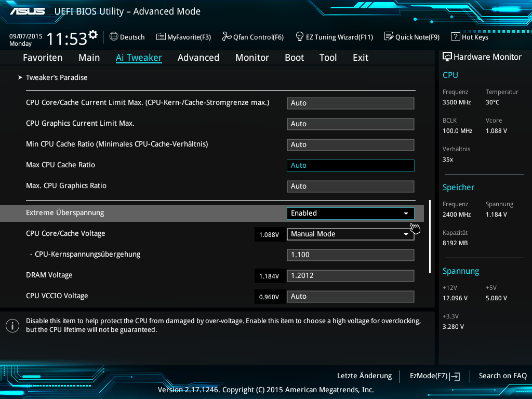The image size is (532, 399).
Task: Click the 100.0 MHz BCLK value
Action: pyautogui.click(x=457, y=131)
